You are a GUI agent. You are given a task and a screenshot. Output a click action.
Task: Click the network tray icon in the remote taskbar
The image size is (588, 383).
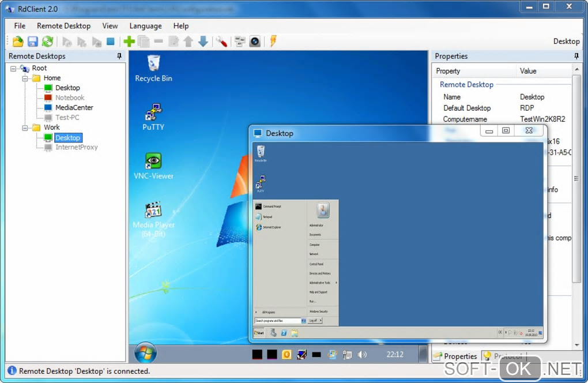pos(347,355)
